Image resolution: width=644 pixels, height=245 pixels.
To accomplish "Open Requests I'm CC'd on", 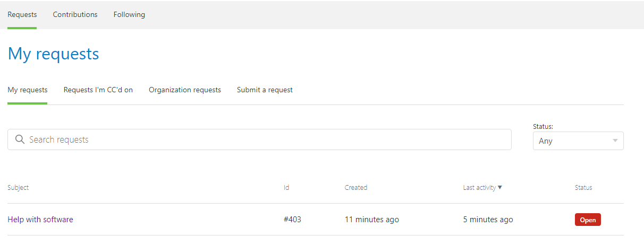I will (98, 90).
